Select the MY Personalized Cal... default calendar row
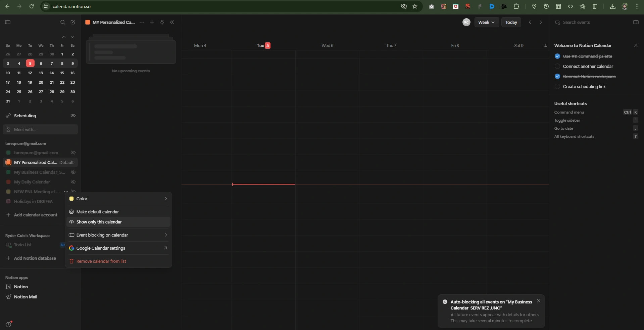 click(40, 162)
